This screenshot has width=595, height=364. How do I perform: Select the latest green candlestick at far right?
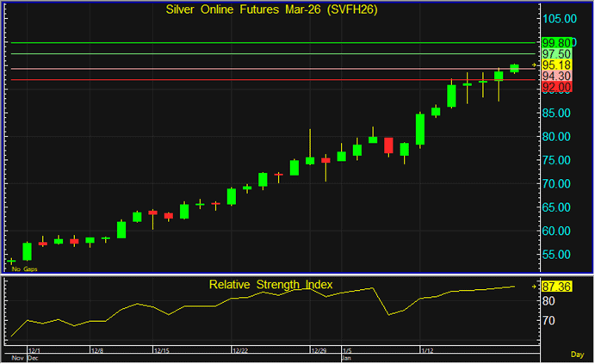515,68
